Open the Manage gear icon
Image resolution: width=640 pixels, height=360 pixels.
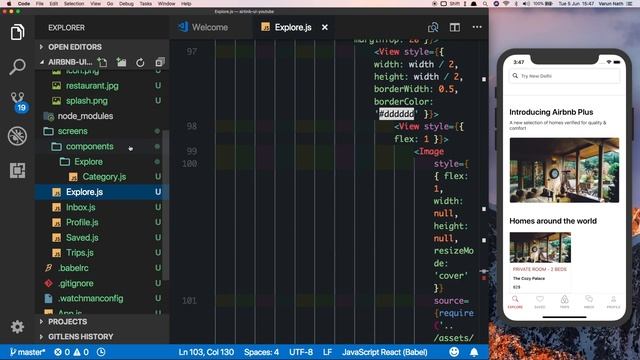pos(17,327)
